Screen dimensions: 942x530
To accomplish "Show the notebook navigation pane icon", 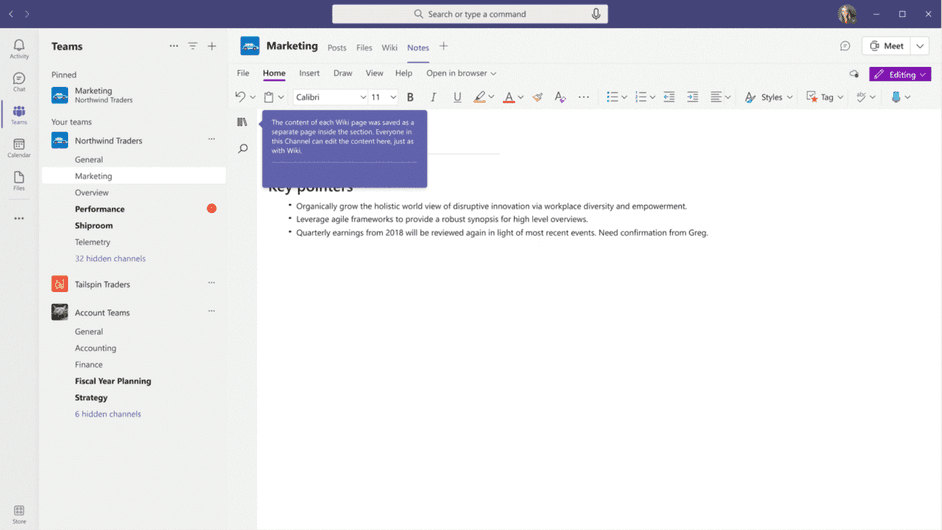I will [242, 122].
